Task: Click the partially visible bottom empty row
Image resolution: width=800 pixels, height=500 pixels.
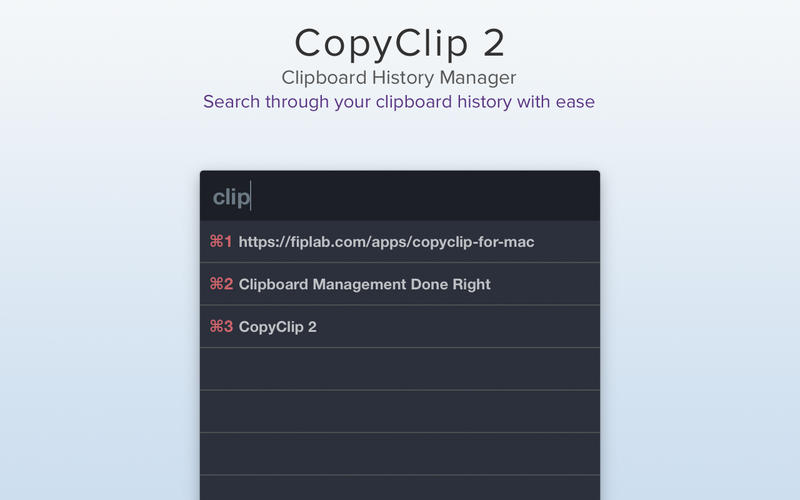Action: pyautogui.click(x=400, y=488)
